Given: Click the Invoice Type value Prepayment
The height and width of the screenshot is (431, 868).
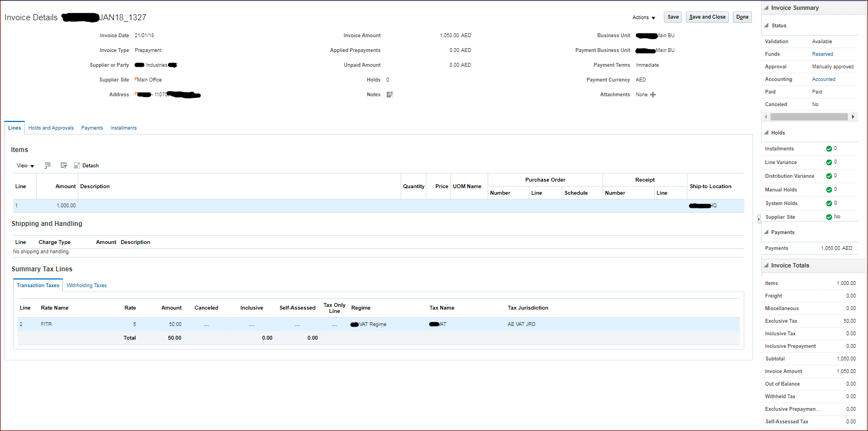Looking at the screenshot, I should 148,50.
